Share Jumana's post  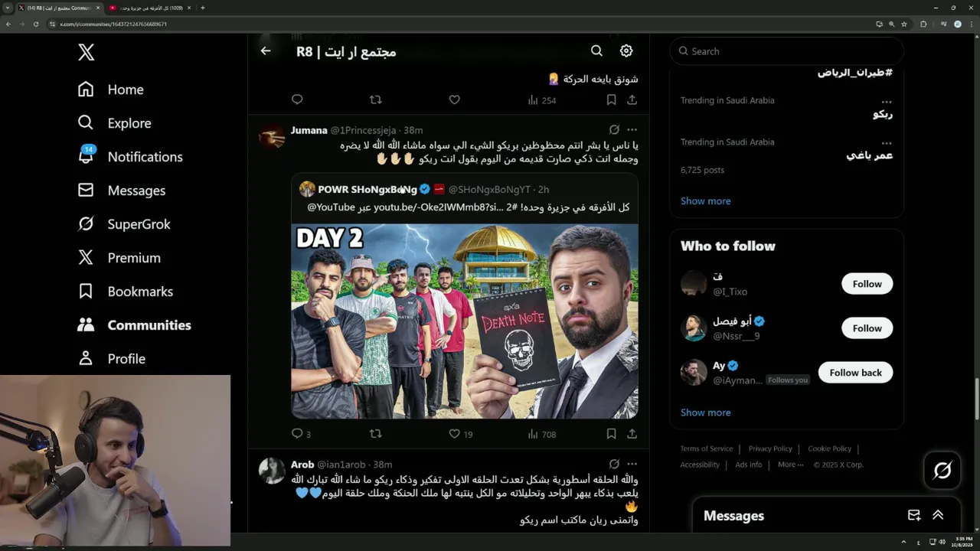(x=632, y=434)
